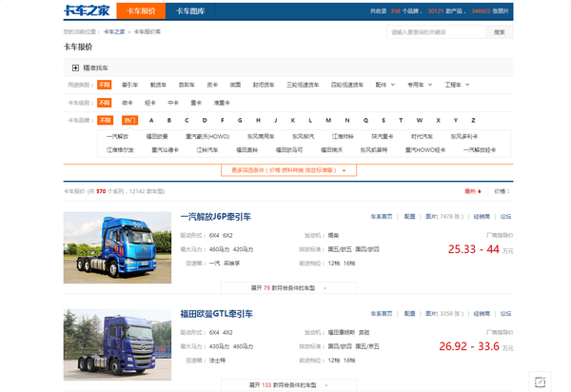Select brand letter D
The height and width of the screenshot is (392, 571).
(205, 120)
